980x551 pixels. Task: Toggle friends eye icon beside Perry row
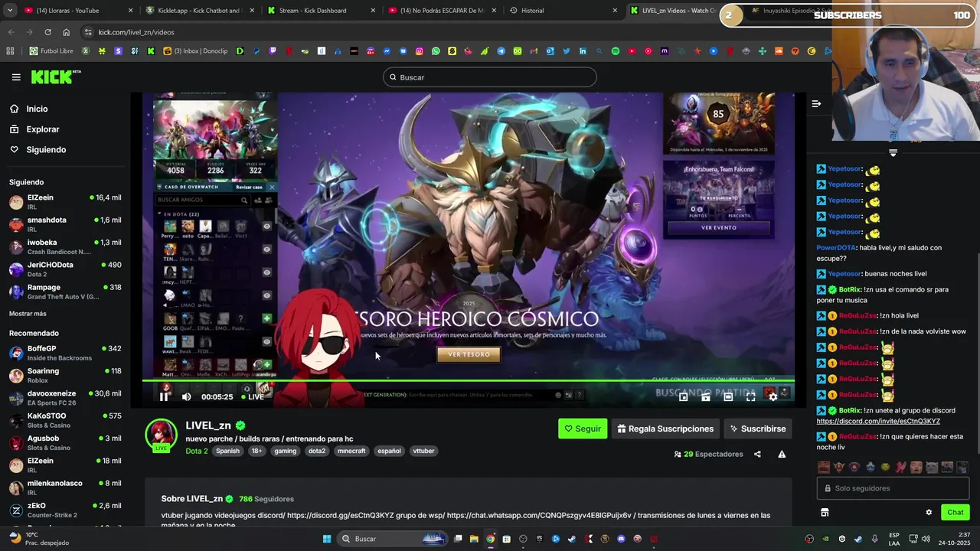coord(266,227)
